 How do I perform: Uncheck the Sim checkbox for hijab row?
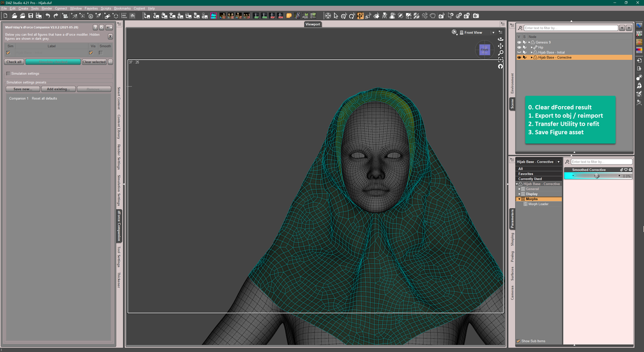tap(8, 52)
